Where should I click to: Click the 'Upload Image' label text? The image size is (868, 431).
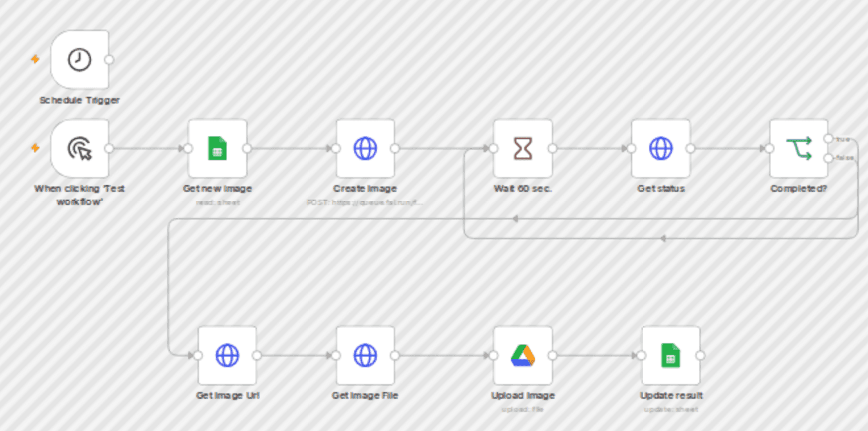pos(523,395)
